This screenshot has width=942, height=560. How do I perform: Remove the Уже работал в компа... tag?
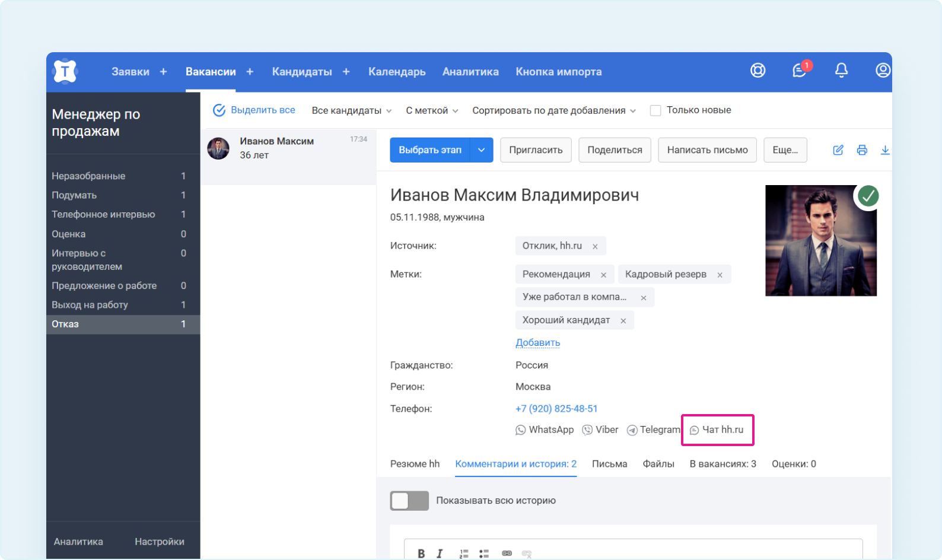tap(644, 298)
